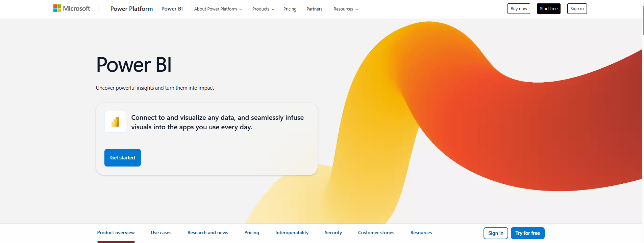The height and width of the screenshot is (243, 644).
Task: Select the Use cases tab
Action: (161, 233)
